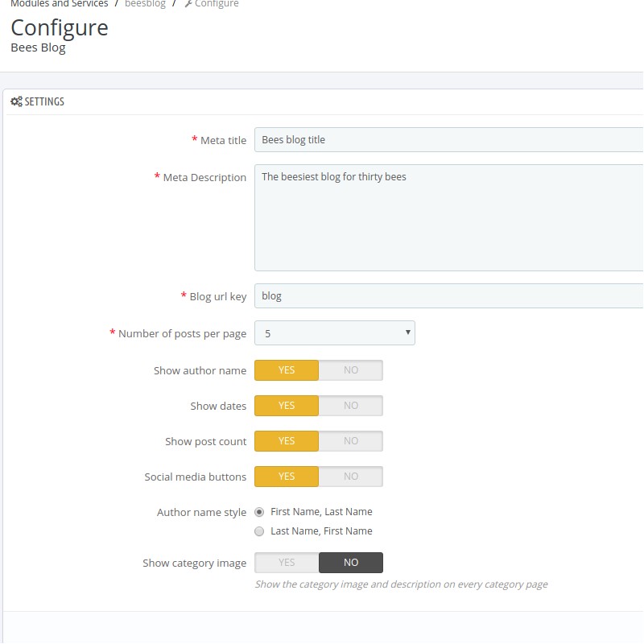Set Show dates to NO
644x644 pixels.
(350, 406)
